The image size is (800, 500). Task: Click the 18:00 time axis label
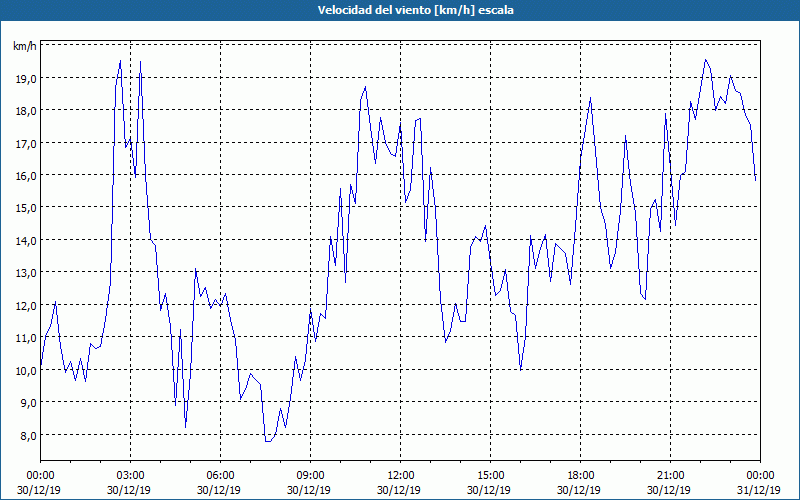click(580, 476)
